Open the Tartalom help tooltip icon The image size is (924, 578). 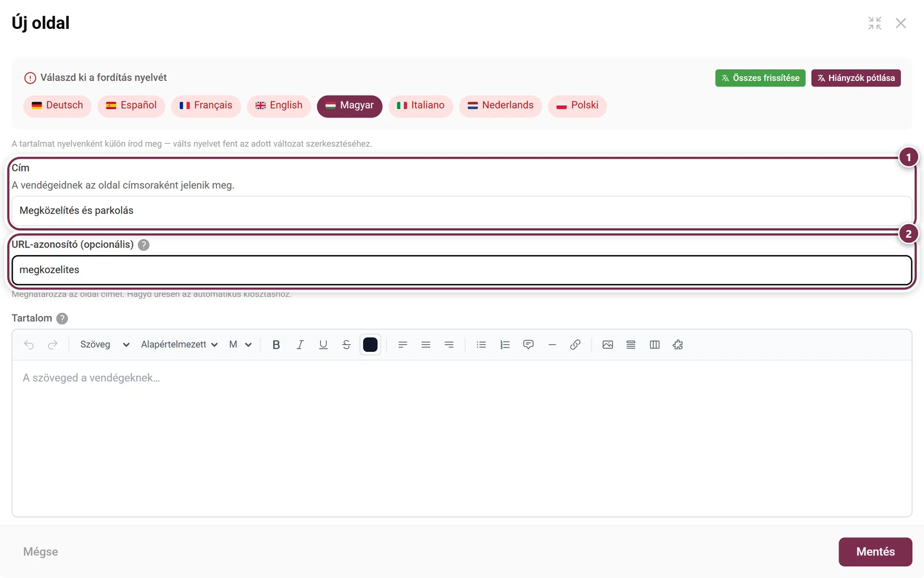point(62,319)
